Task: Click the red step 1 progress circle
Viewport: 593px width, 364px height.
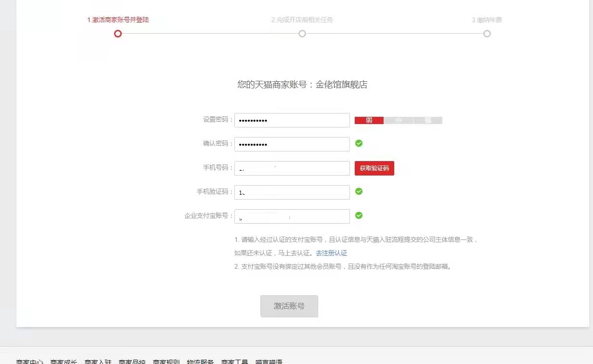Action: 118,34
